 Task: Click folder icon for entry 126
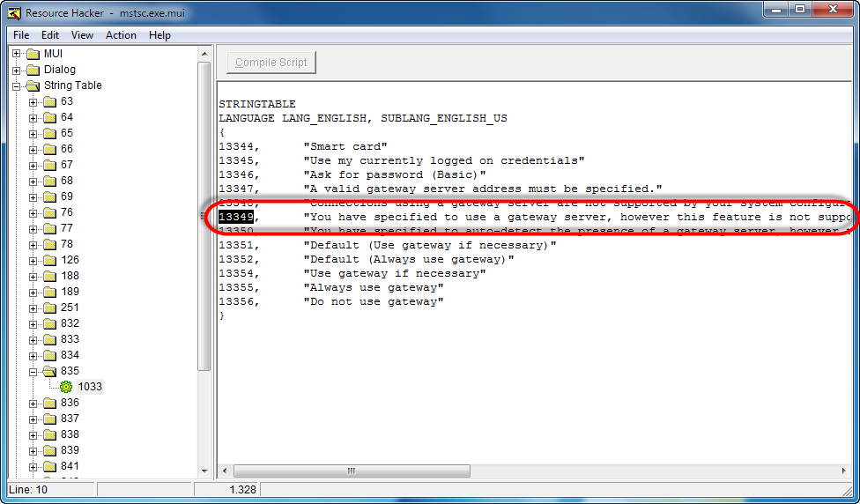49,260
